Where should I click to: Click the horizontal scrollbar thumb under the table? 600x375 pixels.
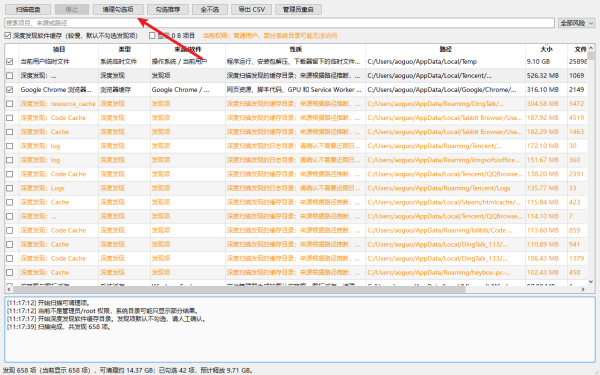tap(238, 290)
